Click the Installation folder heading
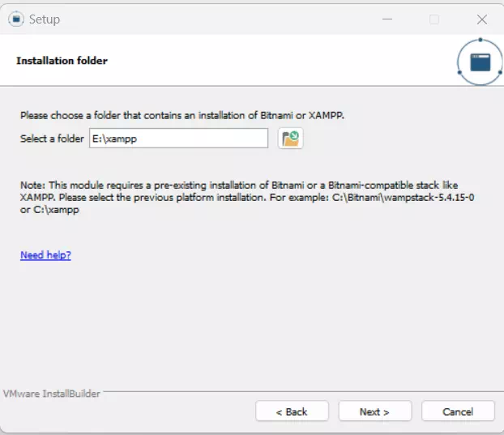This screenshot has width=504, height=435. pyautogui.click(x=62, y=61)
